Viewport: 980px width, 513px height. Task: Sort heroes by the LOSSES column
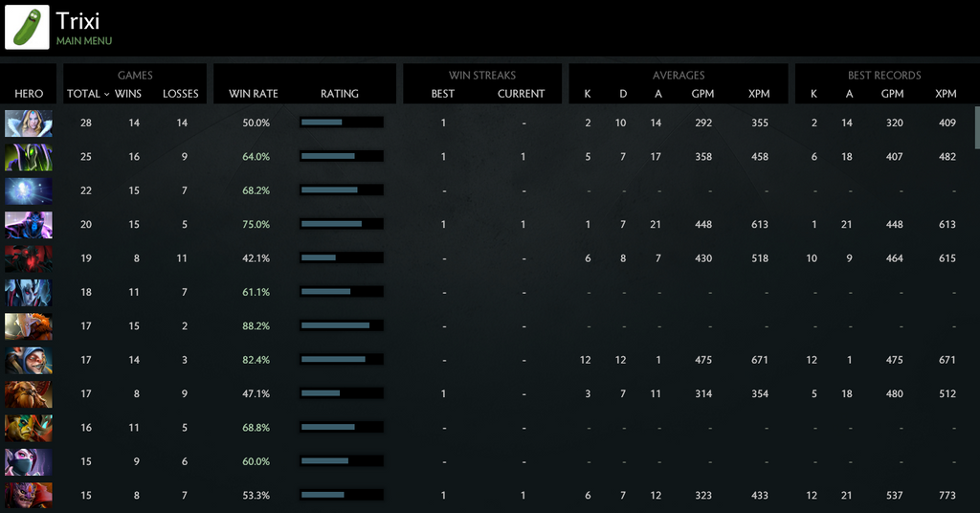(181, 94)
